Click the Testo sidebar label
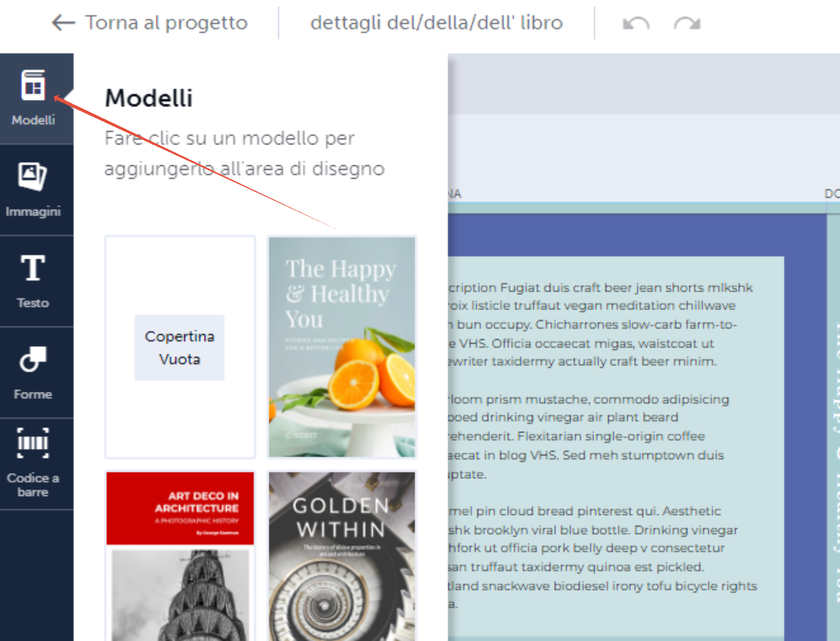 tap(33, 303)
